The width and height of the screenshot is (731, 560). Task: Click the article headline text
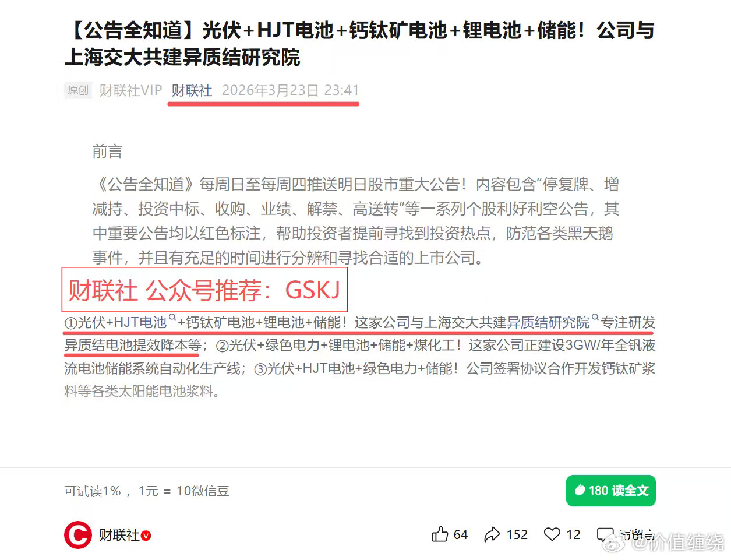pyautogui.click(x=359, y=44)
